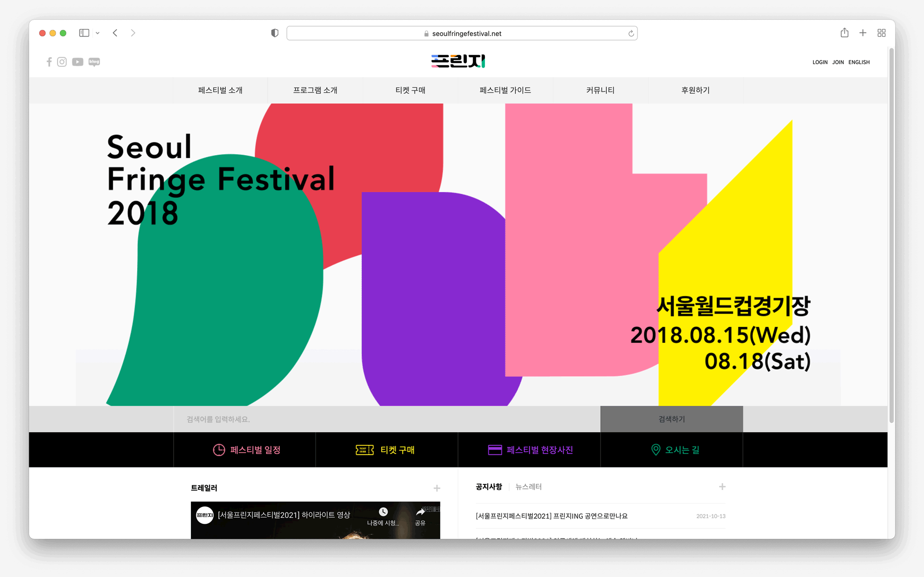Toggle the Safari sidebar
Screen dimensions: 924x577
click(x=84, y=33)
